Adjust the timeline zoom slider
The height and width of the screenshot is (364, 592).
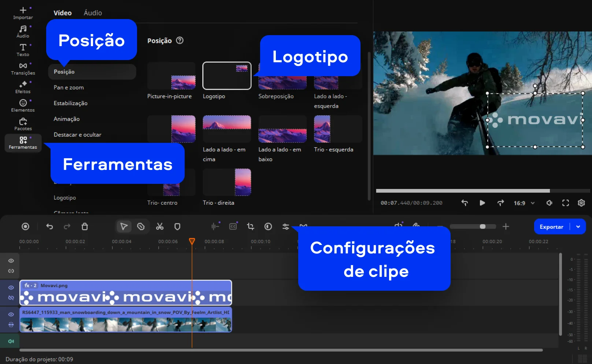pyautogui.click(x=473, y=227)
